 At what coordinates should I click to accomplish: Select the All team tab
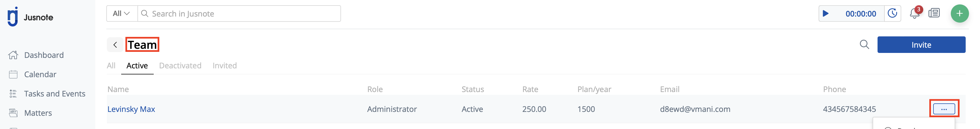point(111,66)
